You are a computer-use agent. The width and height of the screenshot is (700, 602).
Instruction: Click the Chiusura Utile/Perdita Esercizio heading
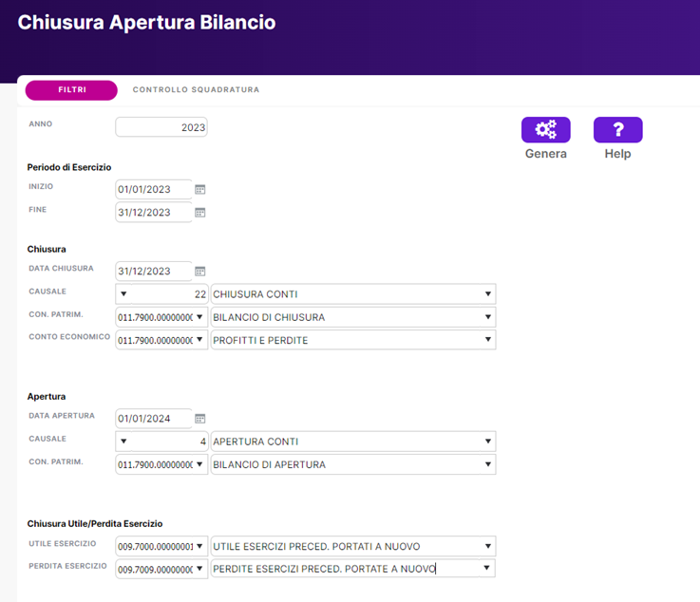95,523
